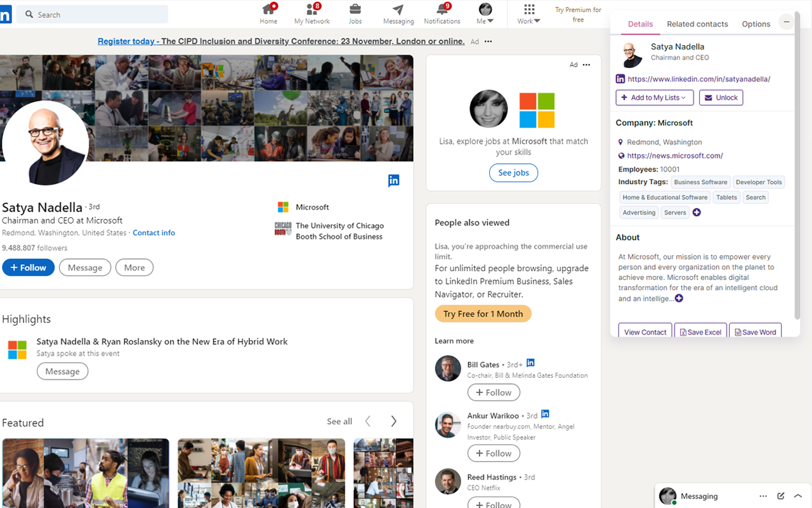Viewport: 812px width, 508px height.
Task: Click the compose icon in the Messaging bar
Action: coord(782,496)
